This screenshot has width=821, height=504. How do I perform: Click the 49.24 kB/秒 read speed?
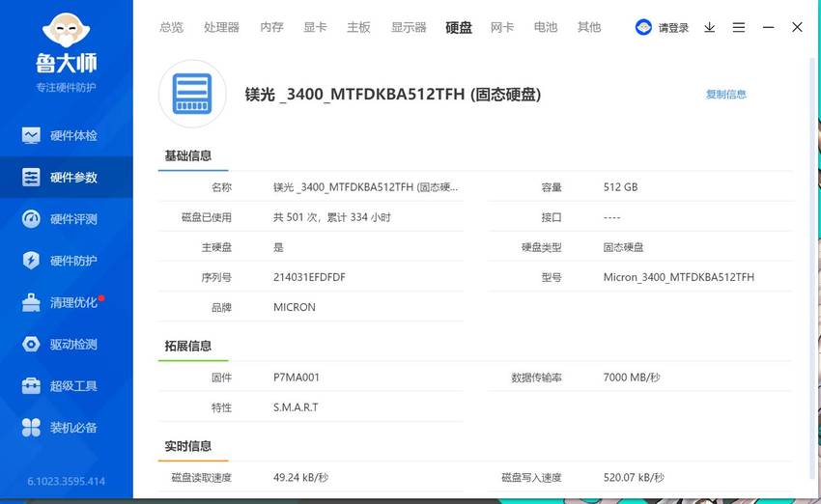tap(300, 477)
